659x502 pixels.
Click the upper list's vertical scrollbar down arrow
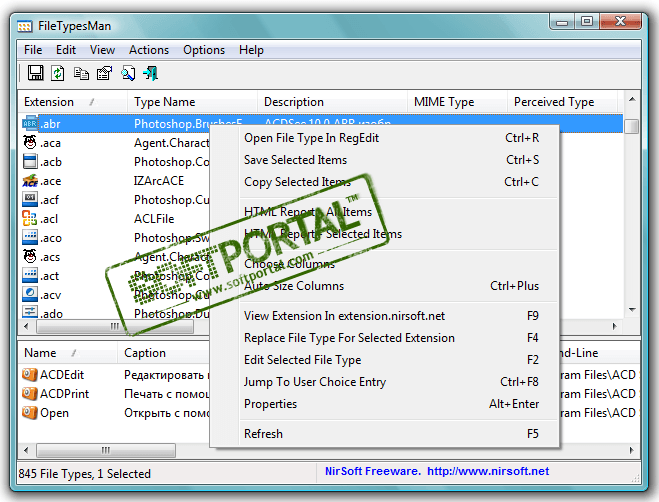[x=631, y=310]
